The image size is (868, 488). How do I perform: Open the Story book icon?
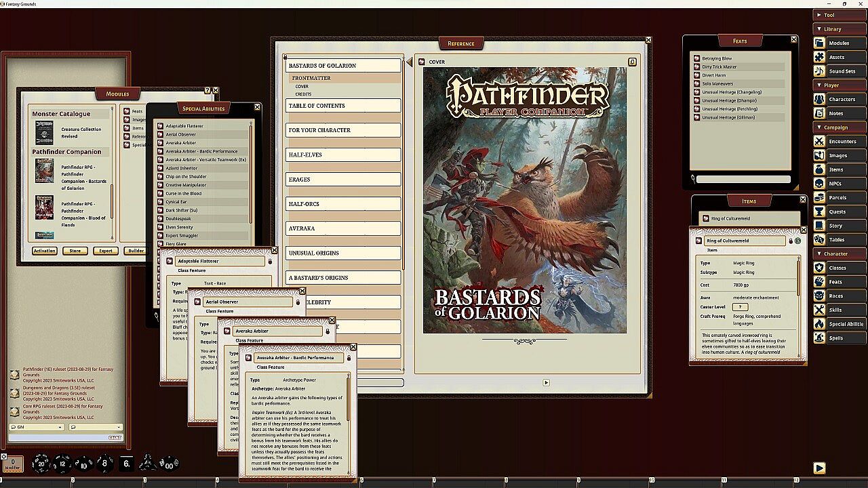point(819,226)
